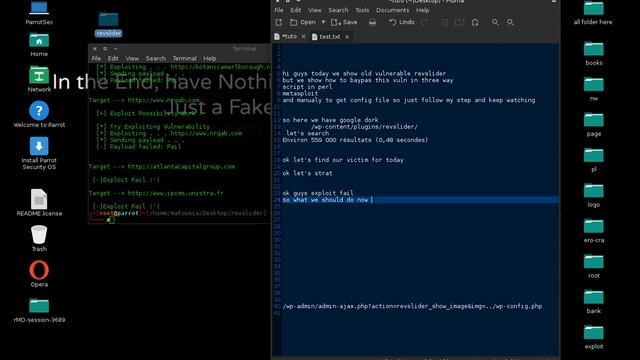
Task: Click the rMD-session-3689 folder icon
Action: click(39, 310)
